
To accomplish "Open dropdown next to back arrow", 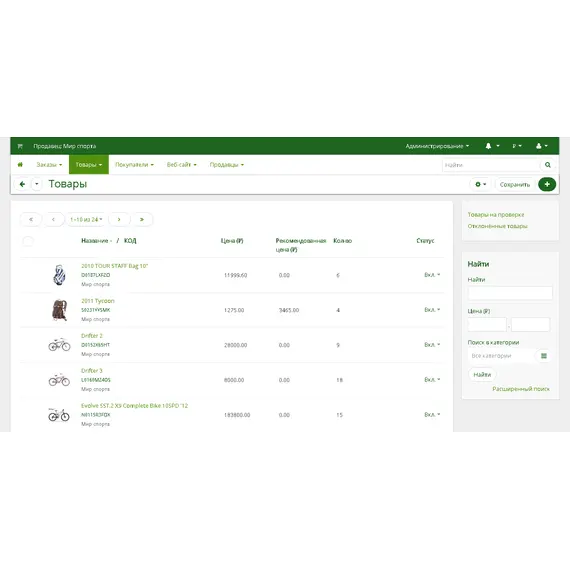I will point(37,184).
